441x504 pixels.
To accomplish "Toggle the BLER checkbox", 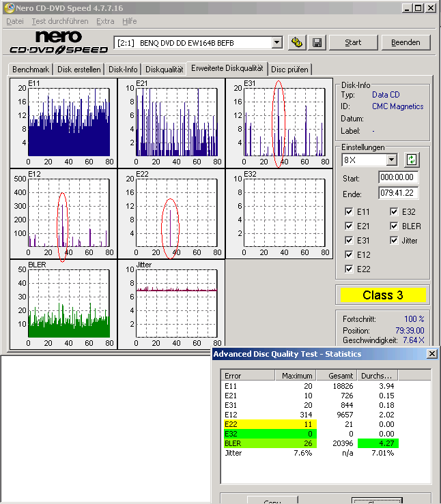I will pyautogui.click(x=395, y=226).
